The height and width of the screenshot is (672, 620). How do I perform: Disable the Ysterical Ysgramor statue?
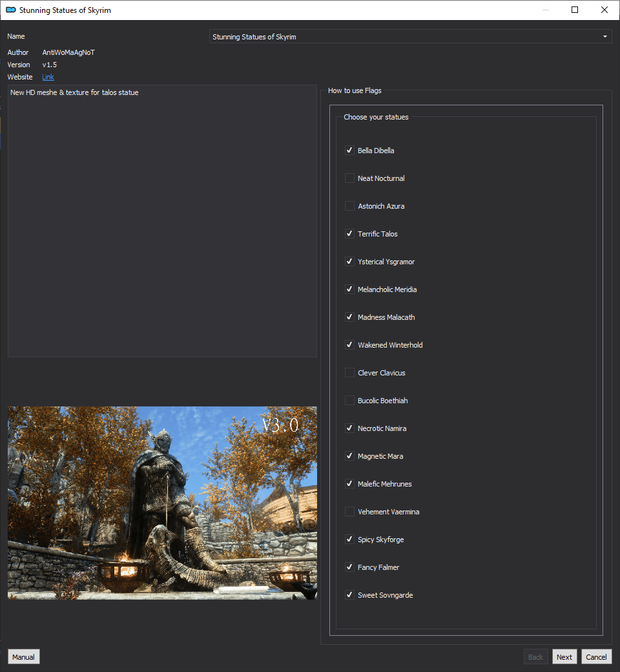click(349, 262)
